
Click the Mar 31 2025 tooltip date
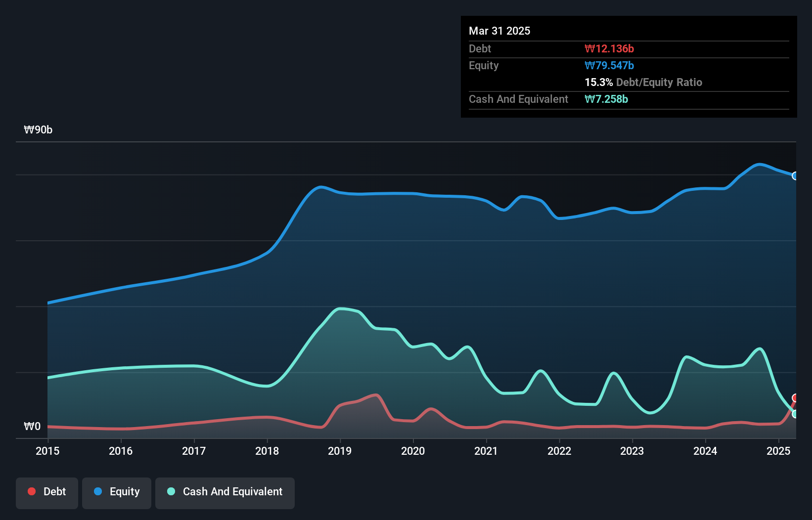[x=499, y=31]
